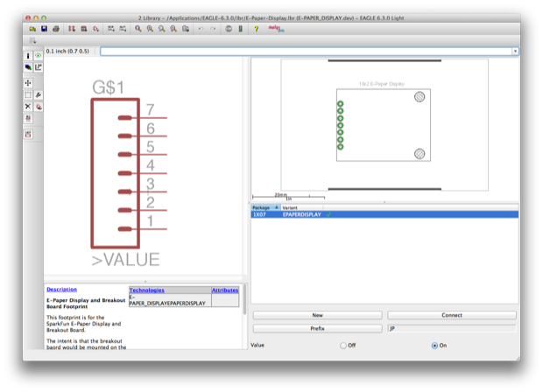Click the Open file toolbar icon
The width and height of the screenshot is (543, 392).
point(32,29)
